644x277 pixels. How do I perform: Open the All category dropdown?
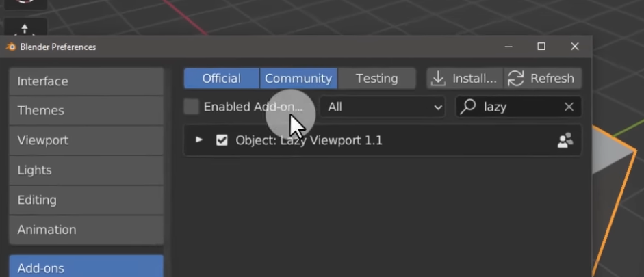pyautogui.click(x=383, y=107)
